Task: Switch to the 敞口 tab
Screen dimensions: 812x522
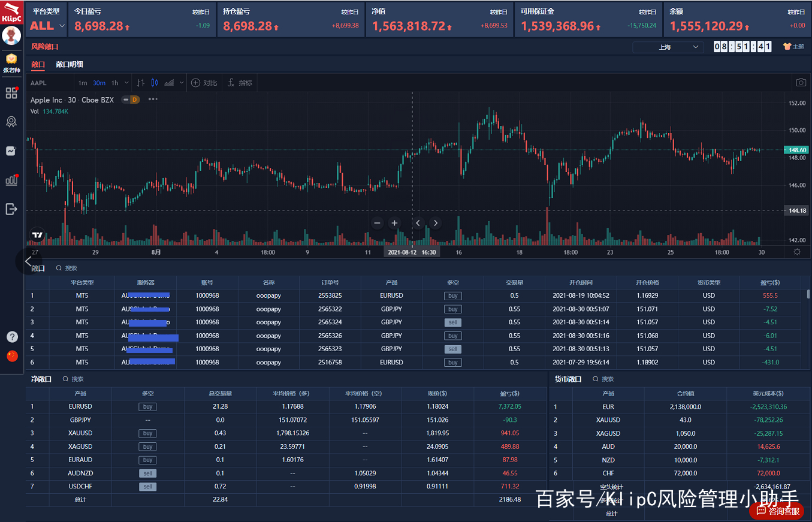Action: coord(38,64)
